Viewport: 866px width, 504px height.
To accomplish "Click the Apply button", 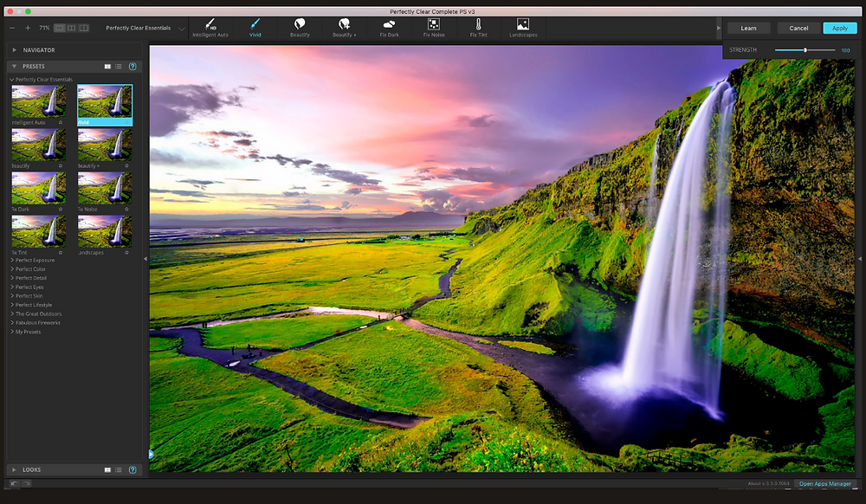I will click(x=840, y=29).
